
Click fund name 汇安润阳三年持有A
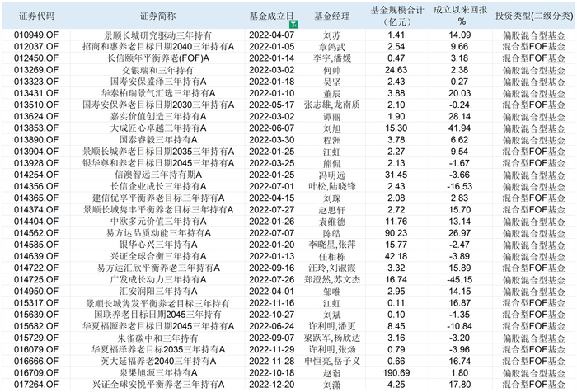click(x=158, y=292)
